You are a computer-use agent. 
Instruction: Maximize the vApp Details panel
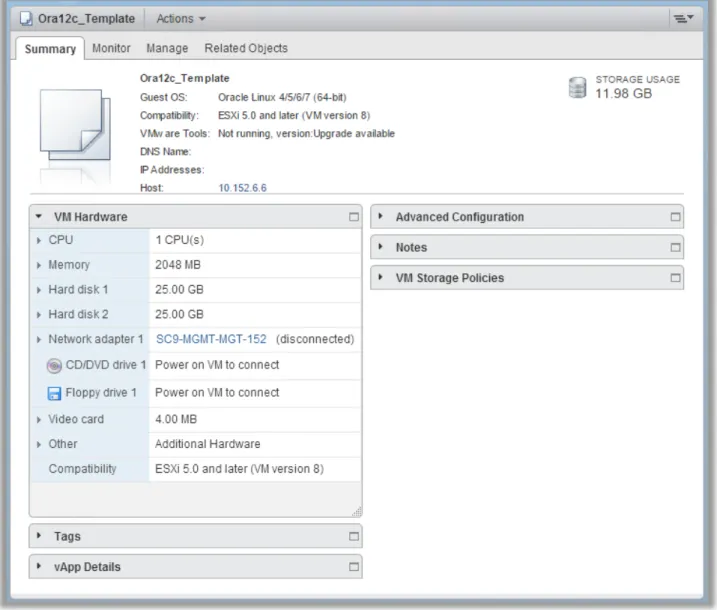pos(353,567)
